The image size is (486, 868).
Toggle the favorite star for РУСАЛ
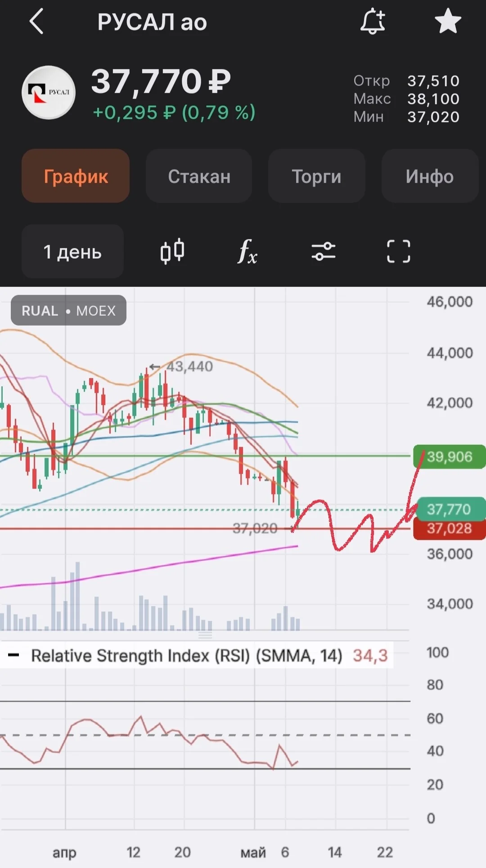click(x=448, y=21)
